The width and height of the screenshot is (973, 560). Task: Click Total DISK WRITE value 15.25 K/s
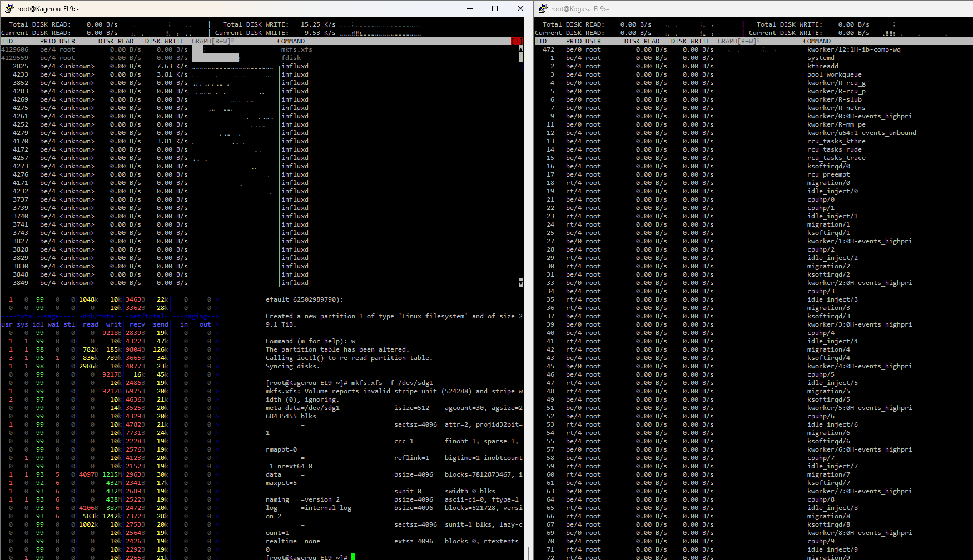coord(318,24)
